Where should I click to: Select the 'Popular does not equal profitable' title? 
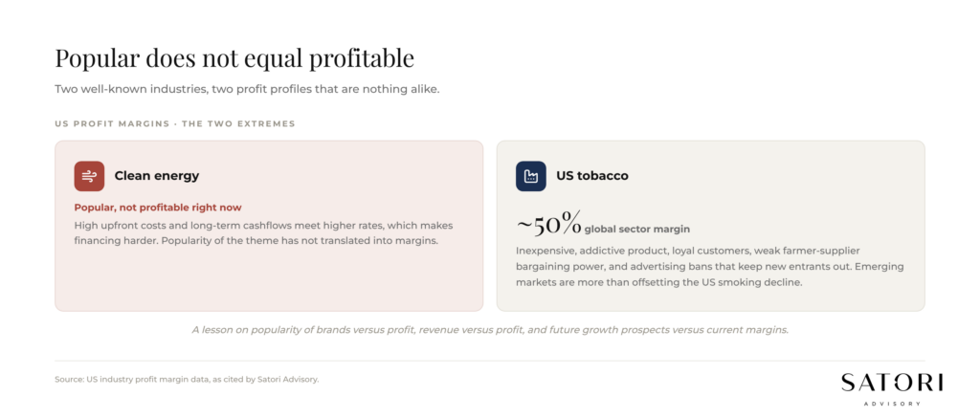point(234,58)
